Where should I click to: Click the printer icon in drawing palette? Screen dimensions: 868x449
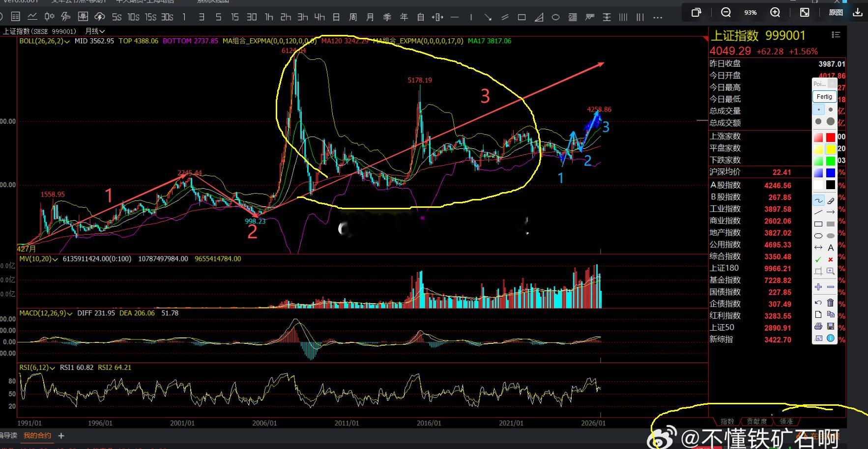pos(818,326)
